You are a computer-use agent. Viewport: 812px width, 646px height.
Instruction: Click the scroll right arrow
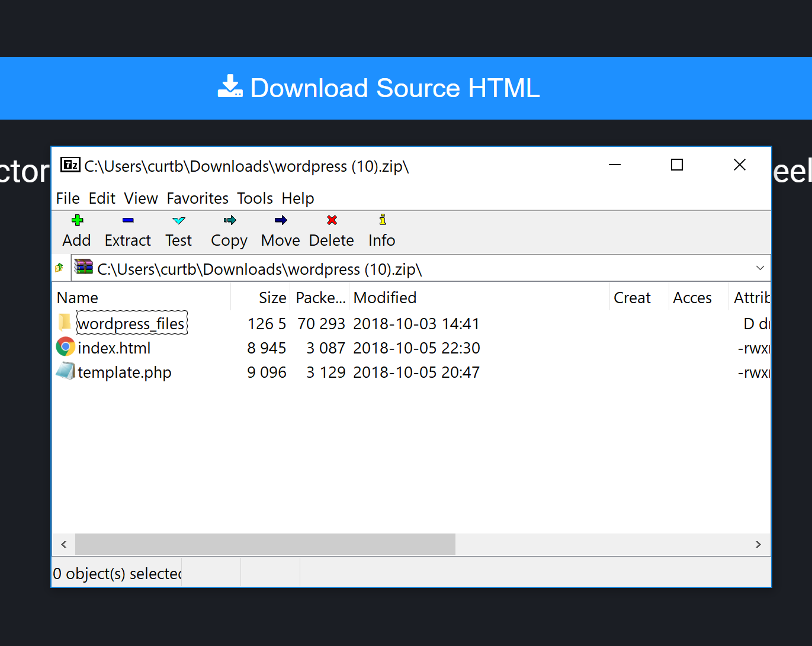tap(758, 544)
